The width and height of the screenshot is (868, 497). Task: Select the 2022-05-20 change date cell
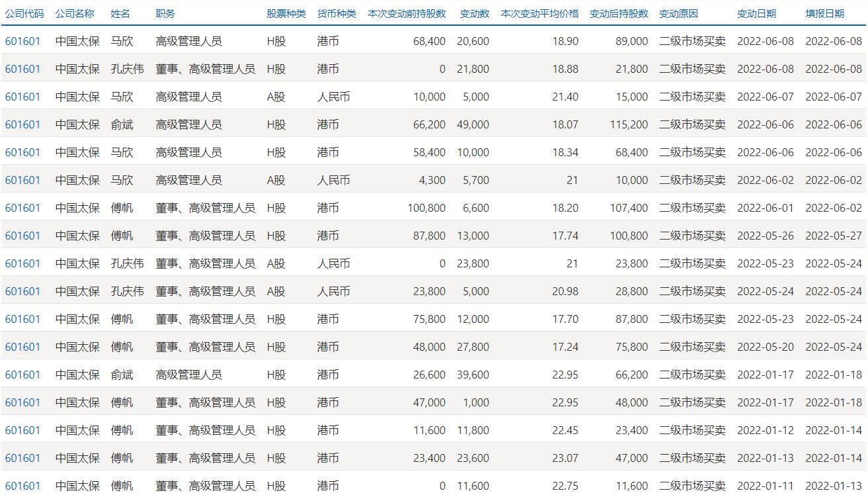(x=765, y=347)
